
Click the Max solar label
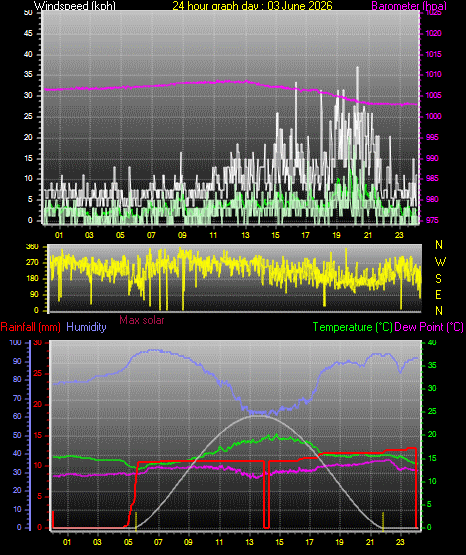(x=142, y=320)
